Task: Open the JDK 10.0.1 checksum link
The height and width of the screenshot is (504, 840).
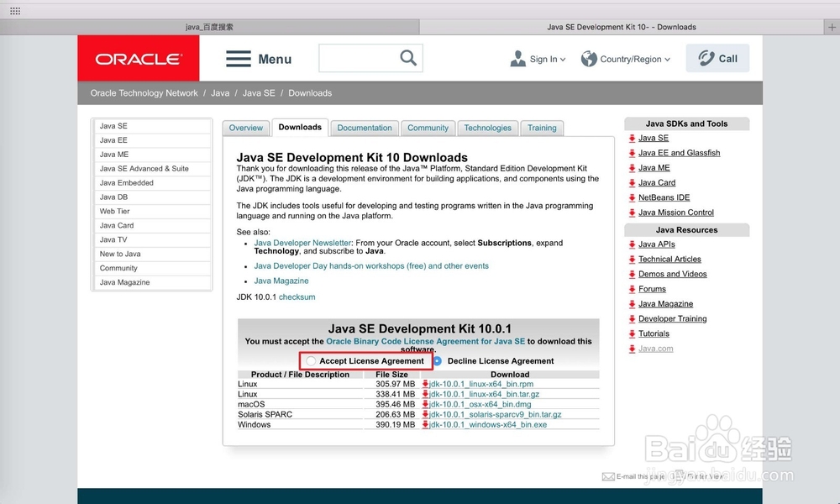Action: coord(297,297)
